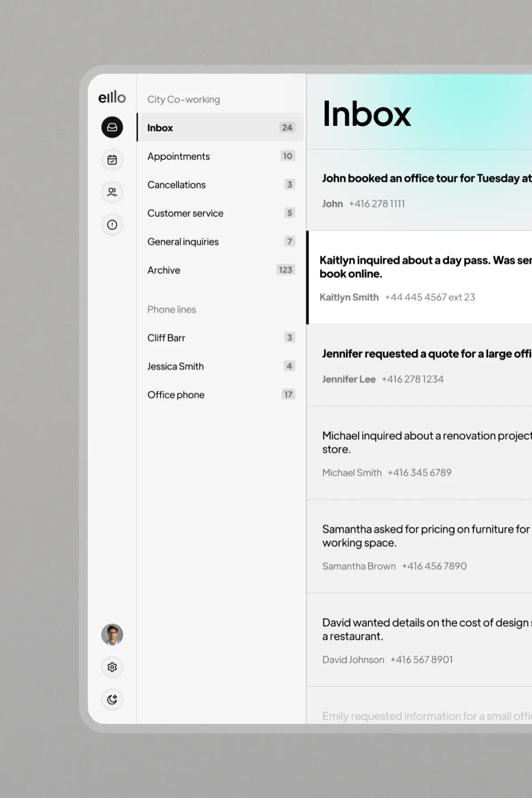The width and height of the screenshot is (532, 798).
Task: Open the user profile avatar
Action: click(x=112, y=634)
